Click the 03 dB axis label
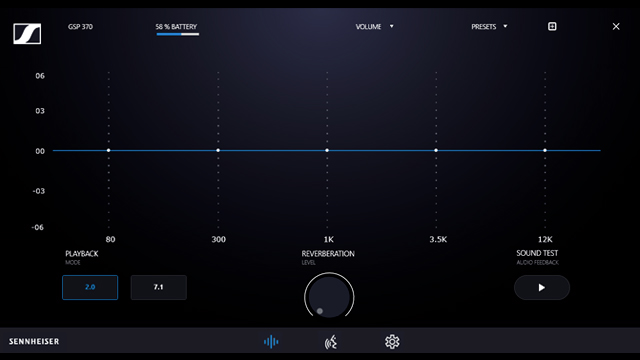 pyautogui.click(x=40, y=111)
